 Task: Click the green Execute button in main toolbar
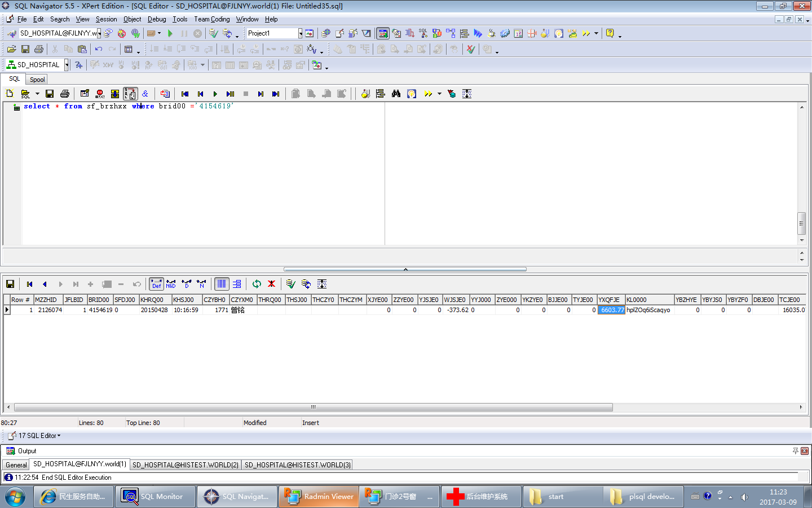tap(170, 33)
